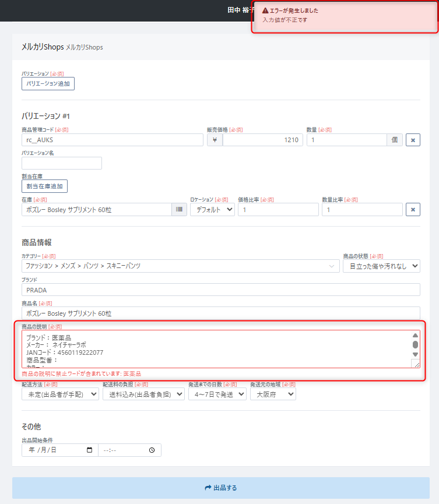
Task: Open the 発送までの日数 dropdown
Action: [217, 394]
